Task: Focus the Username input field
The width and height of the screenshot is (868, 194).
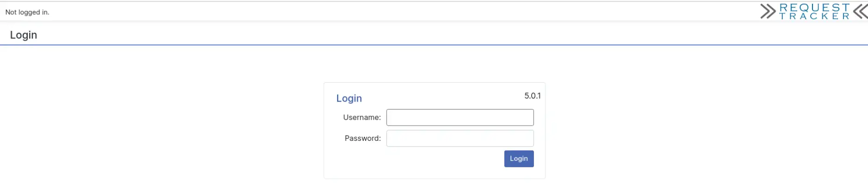Action: tap(460, 117)
